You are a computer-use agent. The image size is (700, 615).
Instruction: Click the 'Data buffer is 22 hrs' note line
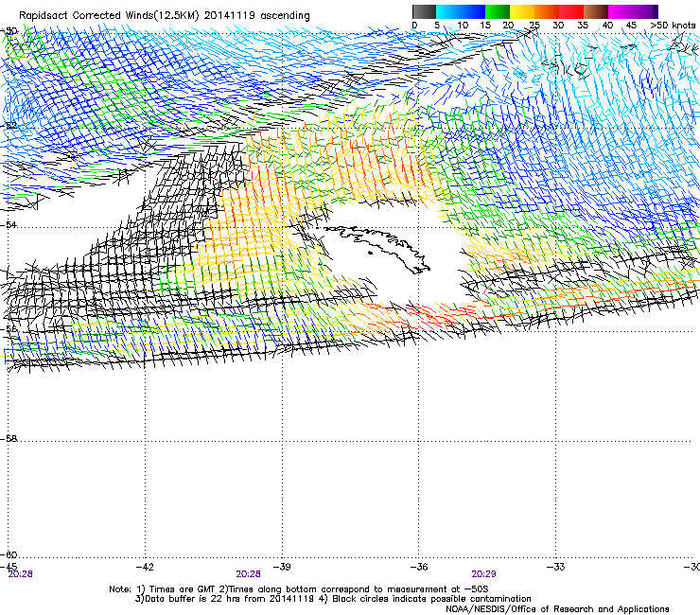333,599
